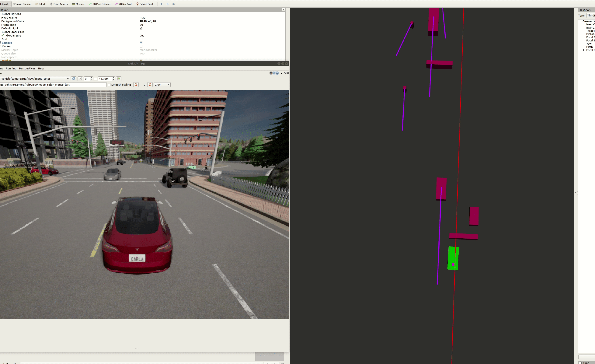Save the camera image as file
Image resolution: width=595 pixels, height=364 pixels.
click(x=119, y=79)
